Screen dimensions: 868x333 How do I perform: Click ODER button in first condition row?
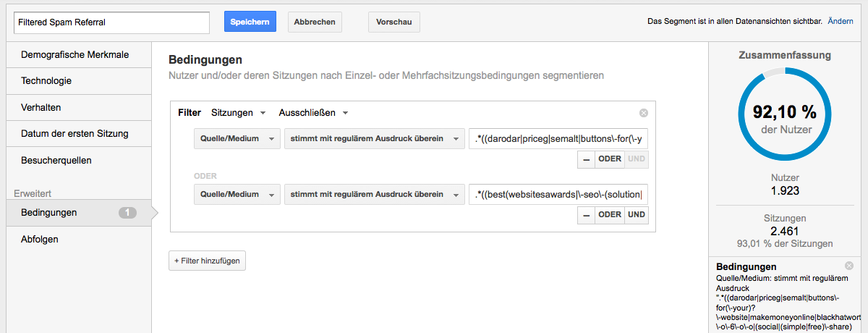[609, 159]
